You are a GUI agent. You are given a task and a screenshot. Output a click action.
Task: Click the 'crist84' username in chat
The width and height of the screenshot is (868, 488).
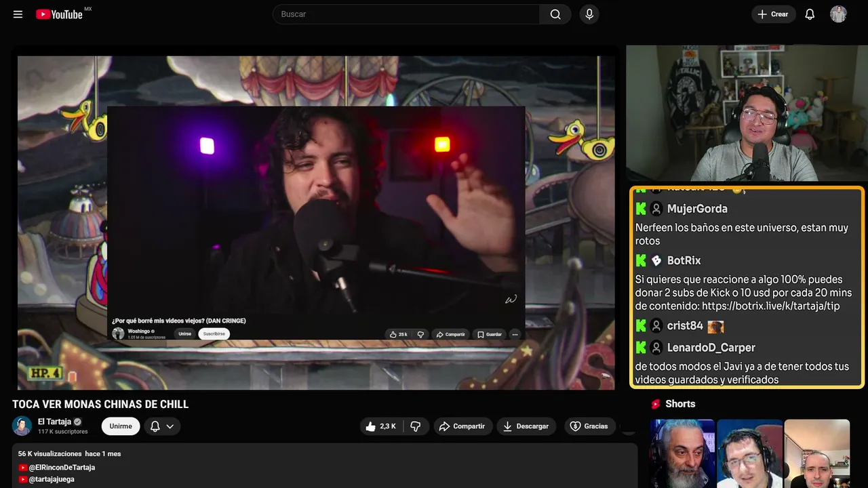coord(685,326)
